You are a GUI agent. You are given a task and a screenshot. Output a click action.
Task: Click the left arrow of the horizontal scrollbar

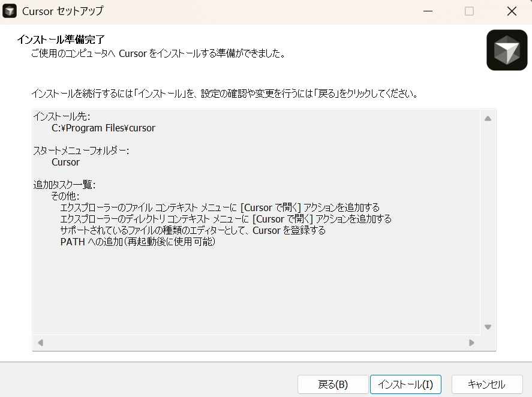[x=39, y=342]
